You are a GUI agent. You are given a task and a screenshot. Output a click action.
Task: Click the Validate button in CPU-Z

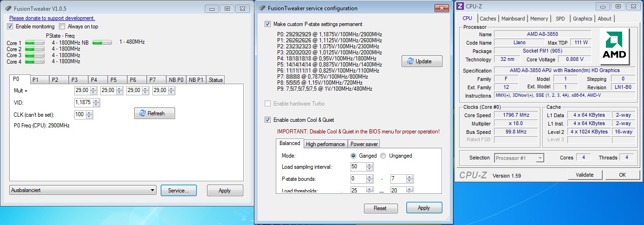585,175
